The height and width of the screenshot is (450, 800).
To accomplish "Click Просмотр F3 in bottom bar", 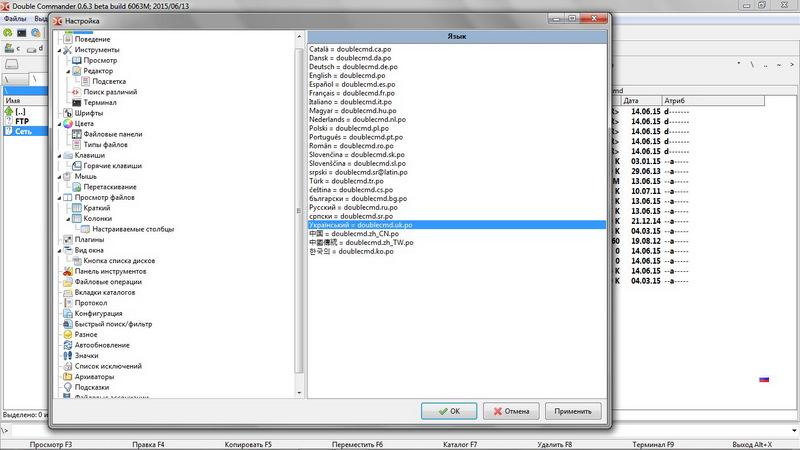I will (51, 444).
